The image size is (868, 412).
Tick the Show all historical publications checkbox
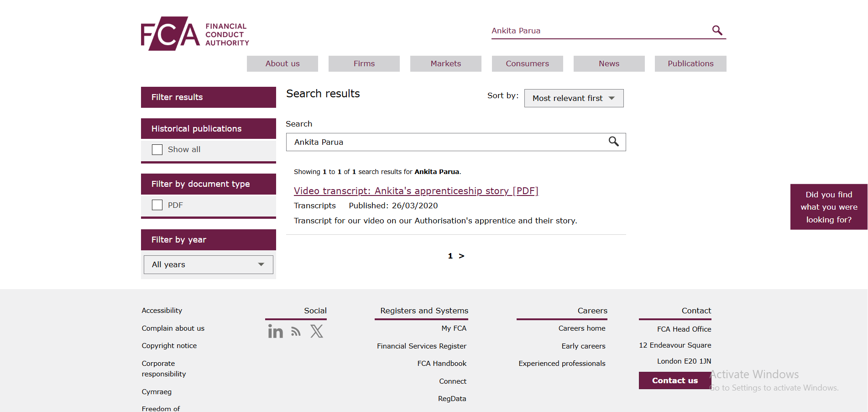(157, 150)
